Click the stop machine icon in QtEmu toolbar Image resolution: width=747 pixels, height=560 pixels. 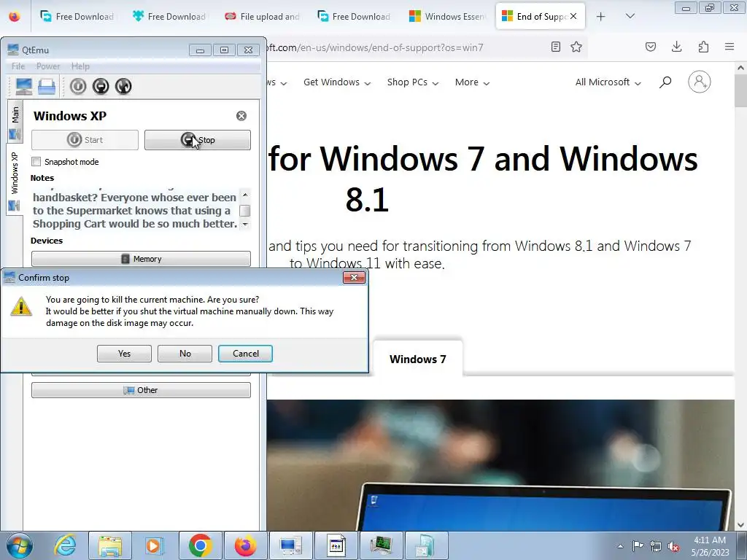click(101, 86)
